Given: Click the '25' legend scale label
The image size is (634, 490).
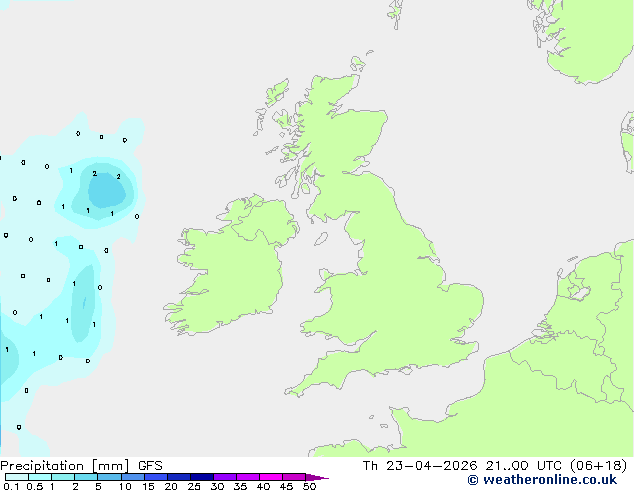Looking at the screenshot, I should click(194, 486).
